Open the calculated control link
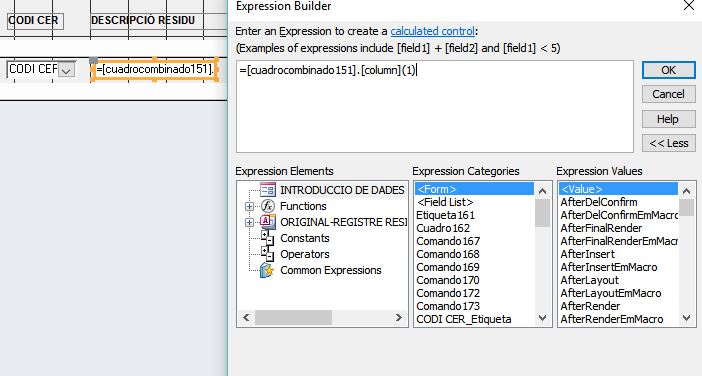This screenshot has height=376, width=702. point(432,31)
